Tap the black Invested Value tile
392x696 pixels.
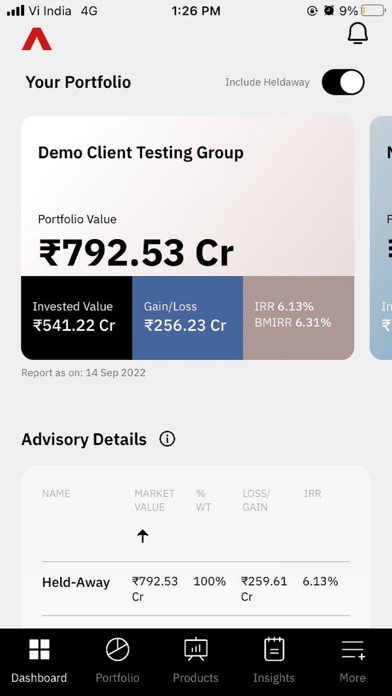[x=76, y=318]
